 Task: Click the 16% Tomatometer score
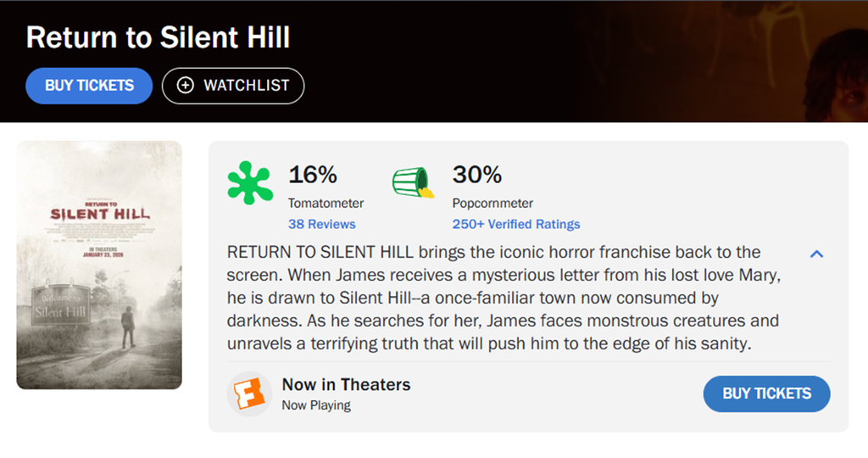click(x=313, y=175)
